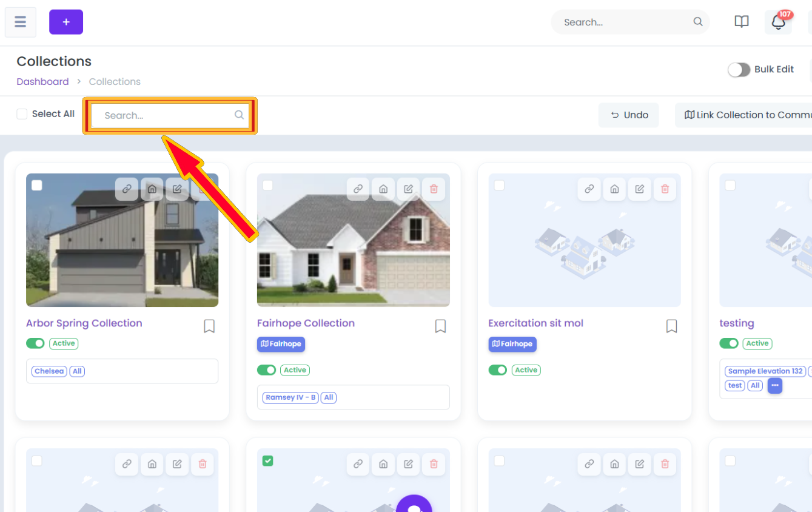
Task: Delete the Fairhope Collection via trash icon
Action: coord(434,189)
